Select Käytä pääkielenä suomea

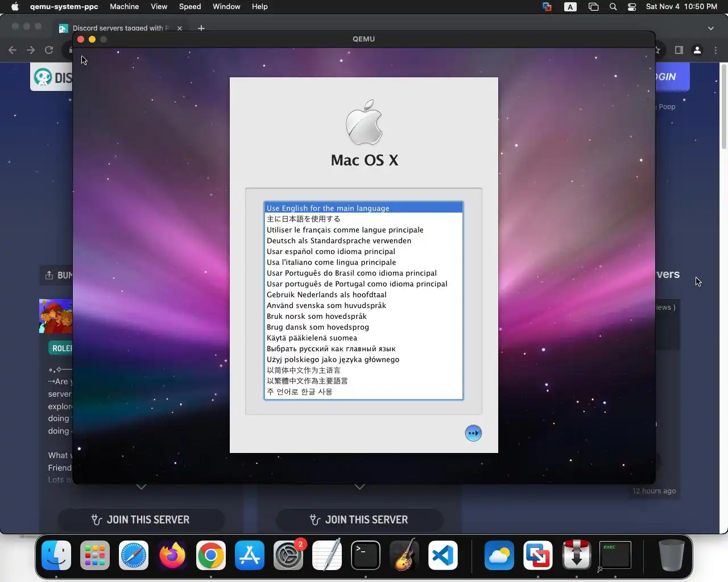(363, 338)
